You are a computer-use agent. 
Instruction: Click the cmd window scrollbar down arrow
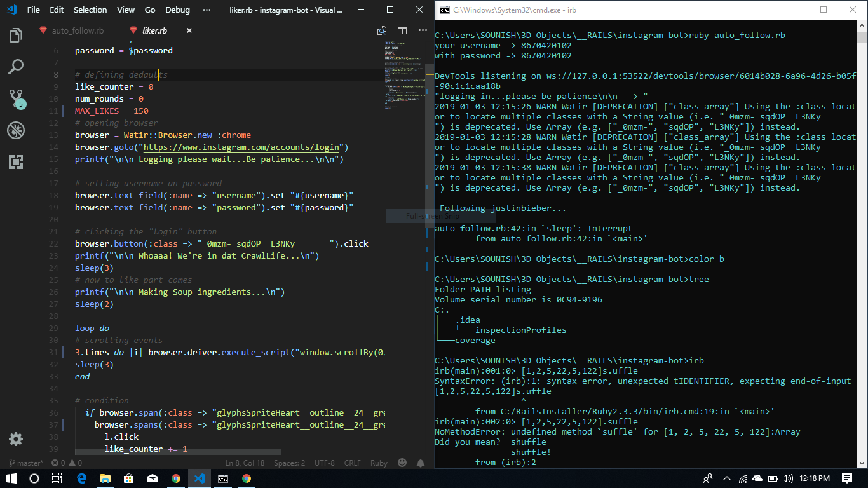tap(863, 464)
